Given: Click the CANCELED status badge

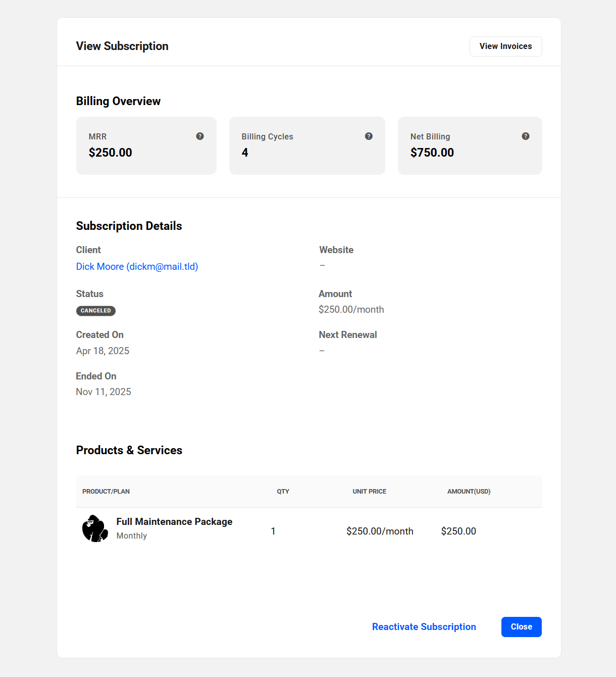Looking at the screenshot, I should [x=96, y=311].
